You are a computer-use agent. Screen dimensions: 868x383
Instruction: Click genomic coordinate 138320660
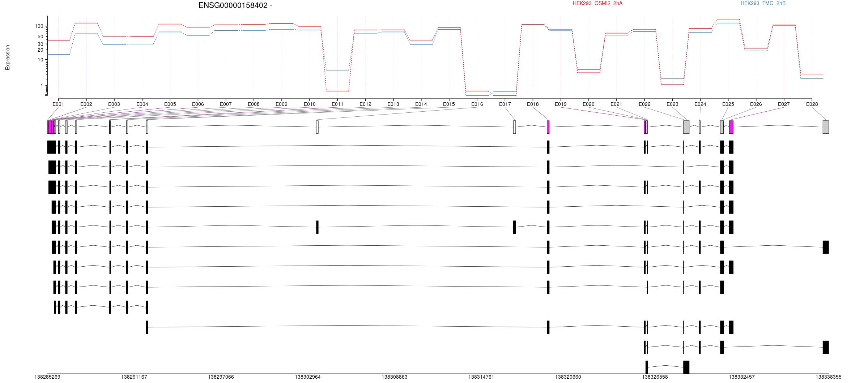click(568, 377)
